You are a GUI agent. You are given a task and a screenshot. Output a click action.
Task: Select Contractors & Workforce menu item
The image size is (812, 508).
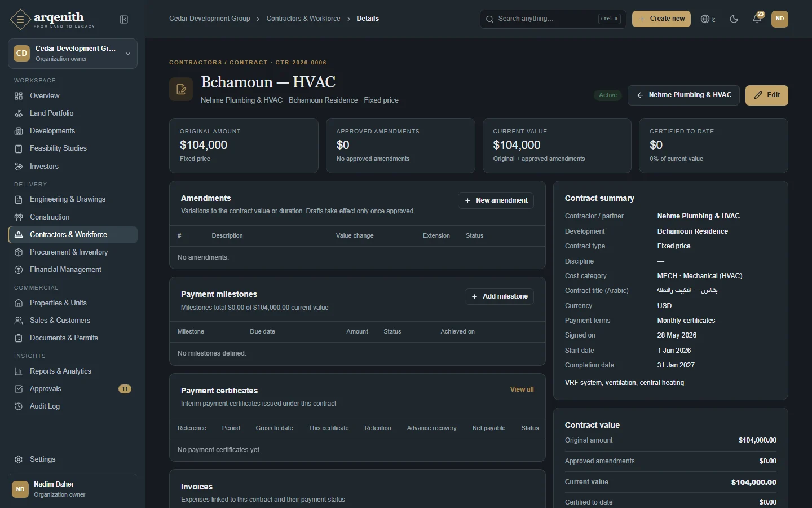click(73, 235)
